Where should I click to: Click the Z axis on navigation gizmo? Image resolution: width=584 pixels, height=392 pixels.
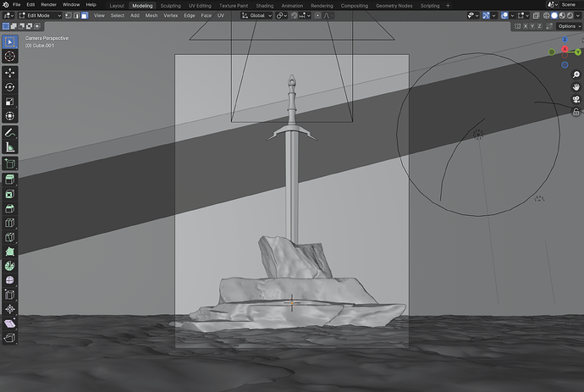(x=565, y=40)
